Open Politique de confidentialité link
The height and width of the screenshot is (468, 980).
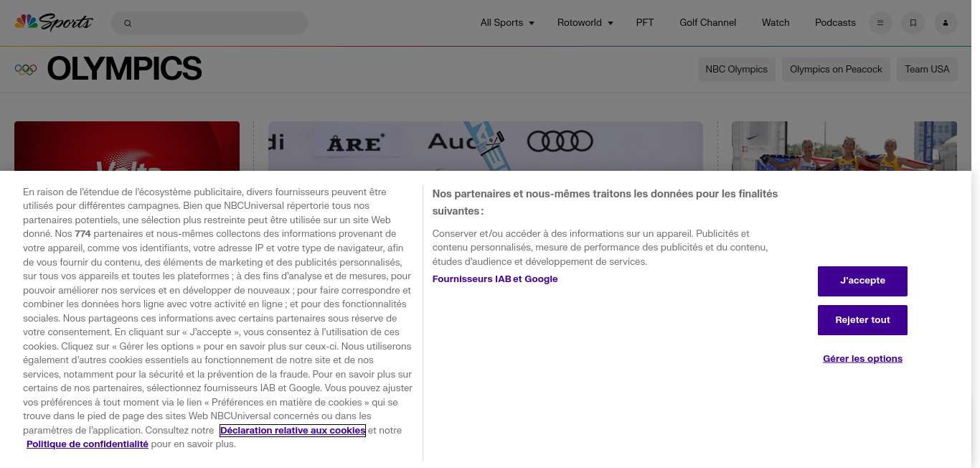click(88, 444)
